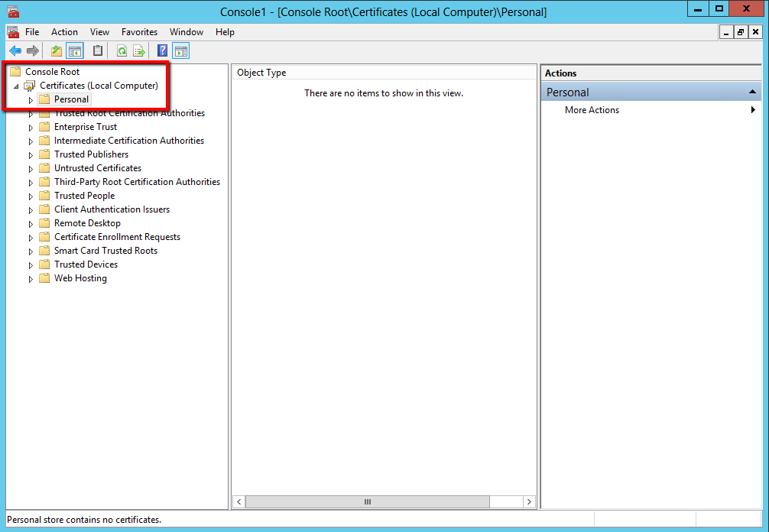Screen dimensions: 769x532
Task: Click the blue Help question mark icon
Action: 162,51
